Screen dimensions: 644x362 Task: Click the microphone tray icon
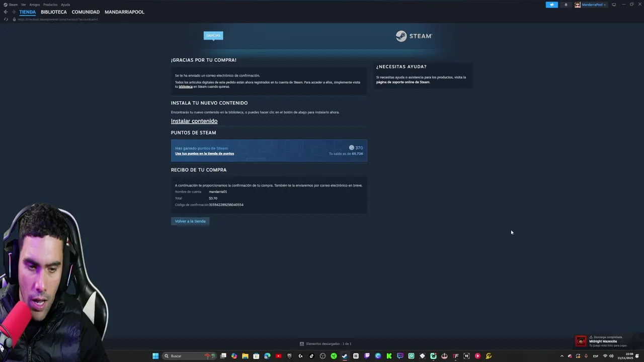(586, 356)
